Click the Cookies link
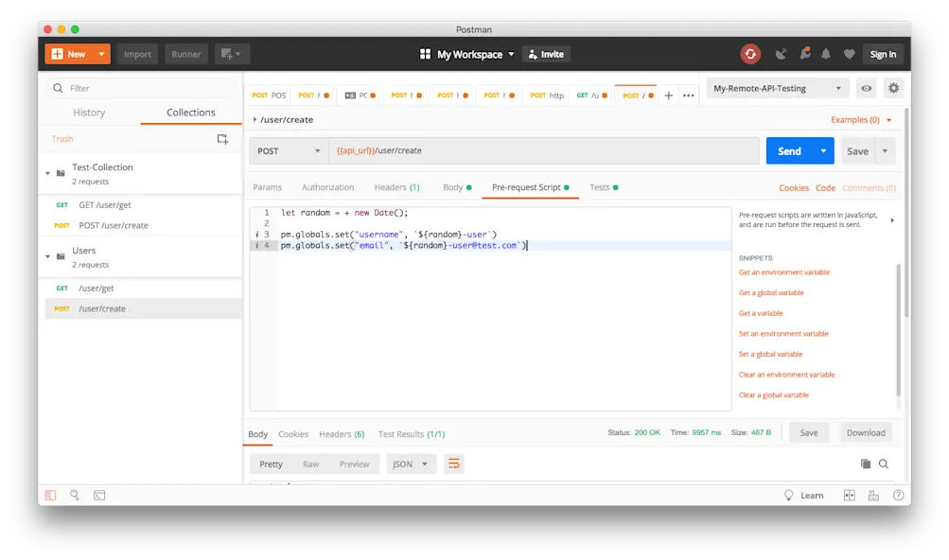Image resolution: width=949 pixels, height=560 pixels. click(794, 187)
